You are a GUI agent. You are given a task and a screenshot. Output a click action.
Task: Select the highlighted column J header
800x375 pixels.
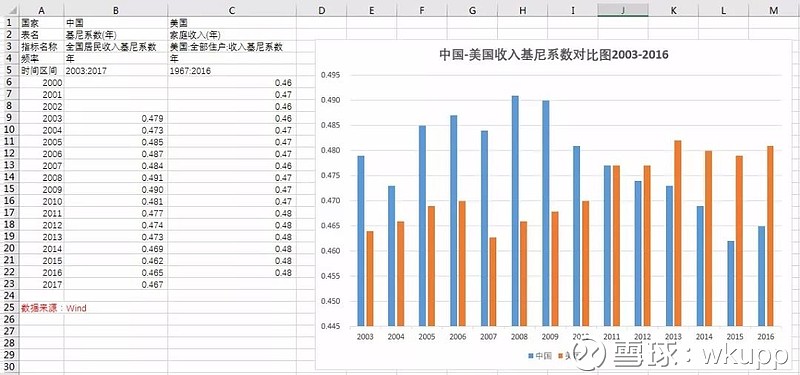(x=623, y=10)
